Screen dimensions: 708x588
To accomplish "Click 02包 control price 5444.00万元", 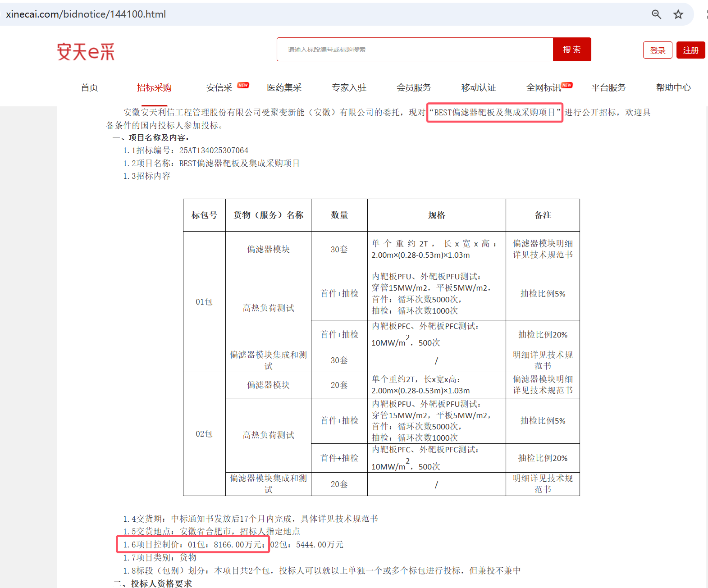I will [x=320, y=545].
